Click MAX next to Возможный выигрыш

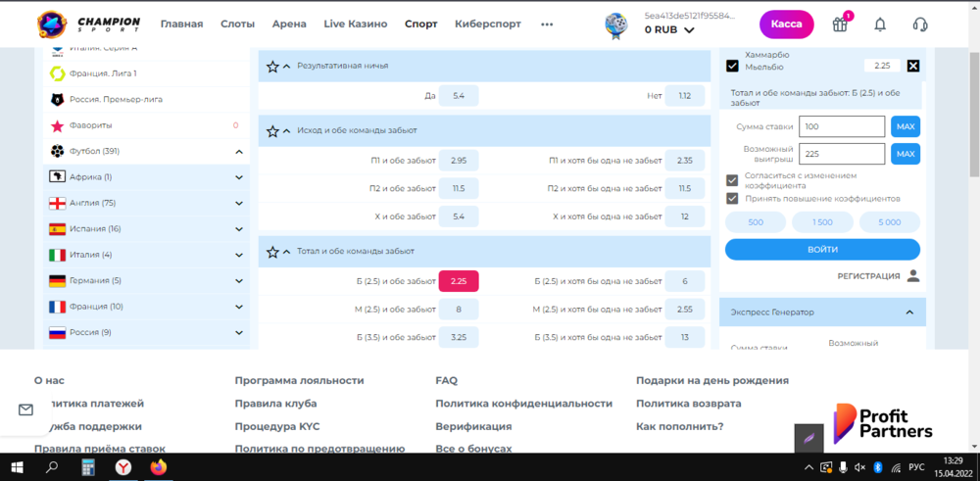click(906, 154)
